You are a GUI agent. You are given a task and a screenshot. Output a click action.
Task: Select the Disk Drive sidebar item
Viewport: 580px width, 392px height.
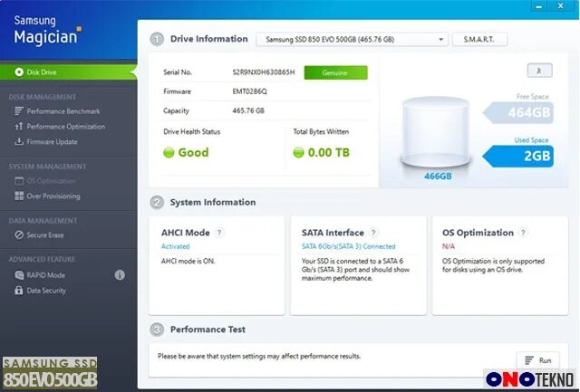(69, 72)
